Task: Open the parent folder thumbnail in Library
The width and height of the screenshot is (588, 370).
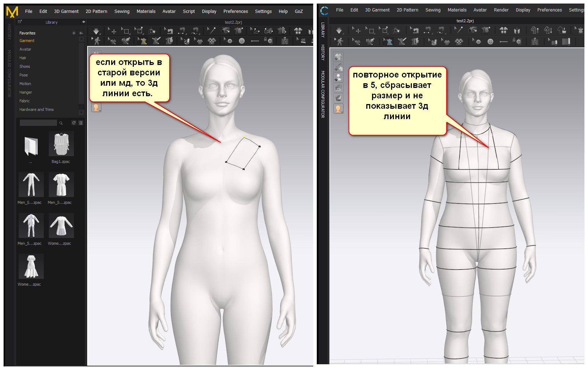Action: coord(31,146)
